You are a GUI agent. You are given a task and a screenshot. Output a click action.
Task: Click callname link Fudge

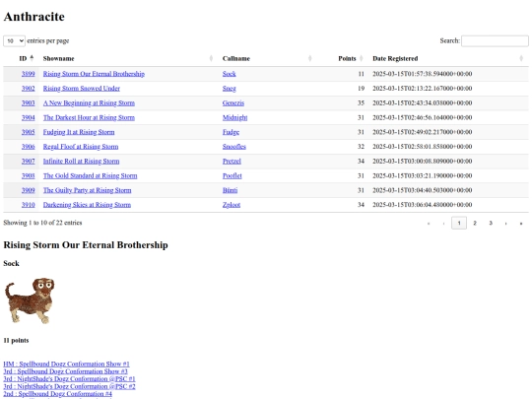point(231,132)
